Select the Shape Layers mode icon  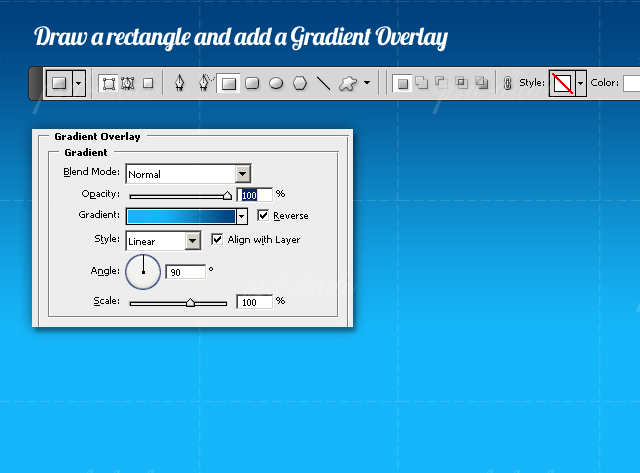[109, 84]
